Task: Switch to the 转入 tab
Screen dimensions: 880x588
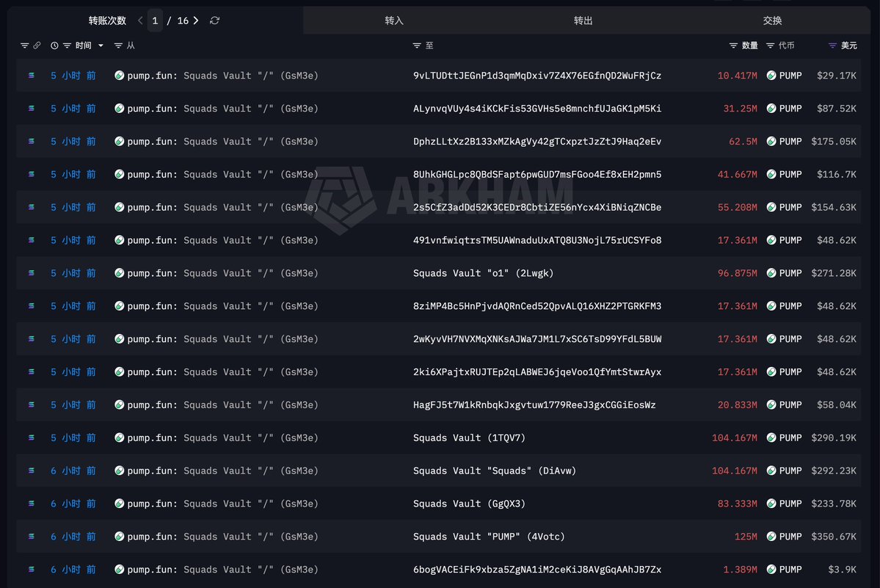Action: 394,21
